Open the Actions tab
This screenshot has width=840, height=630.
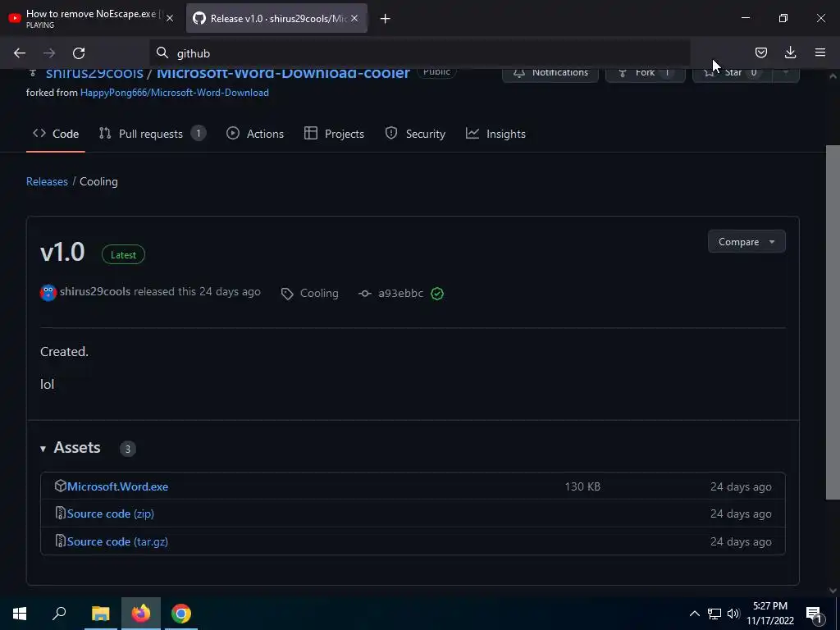255,134
